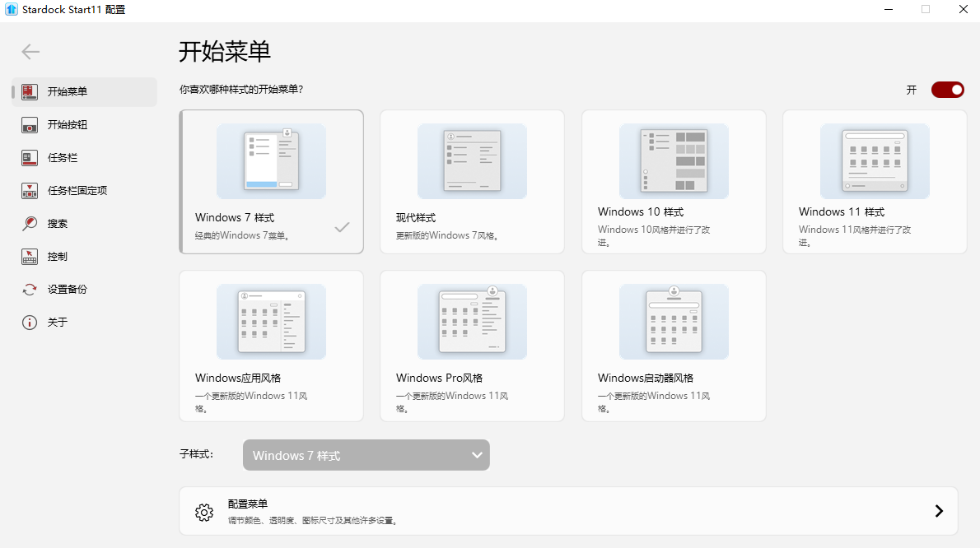Open the 子样式 dropdown
Screen dimensions: 980x548
click(x=366, y=455)
